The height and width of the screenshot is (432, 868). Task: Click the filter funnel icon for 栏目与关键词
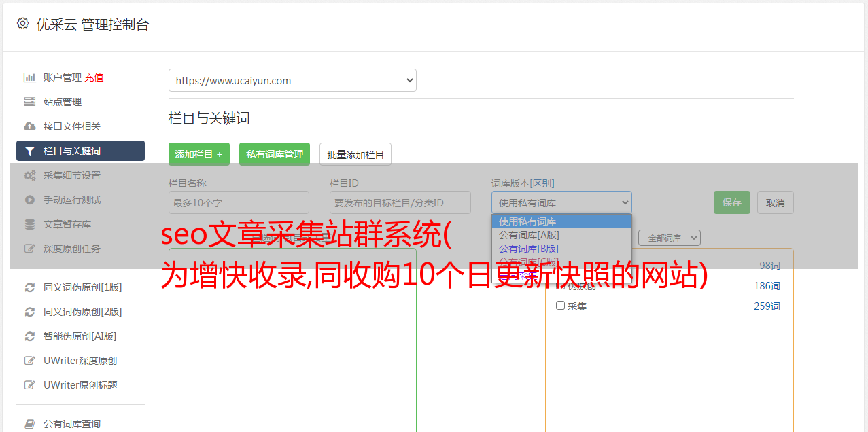coord(30,151)
